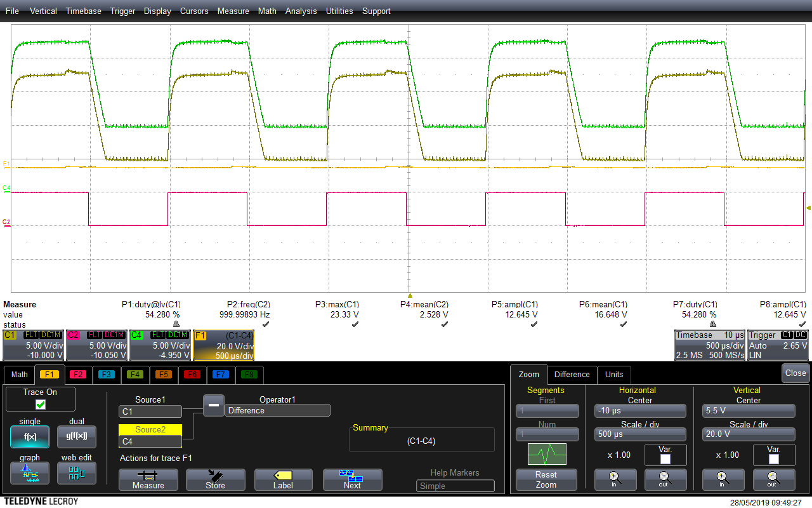Open the Trigger menu

tap(122, 11)
